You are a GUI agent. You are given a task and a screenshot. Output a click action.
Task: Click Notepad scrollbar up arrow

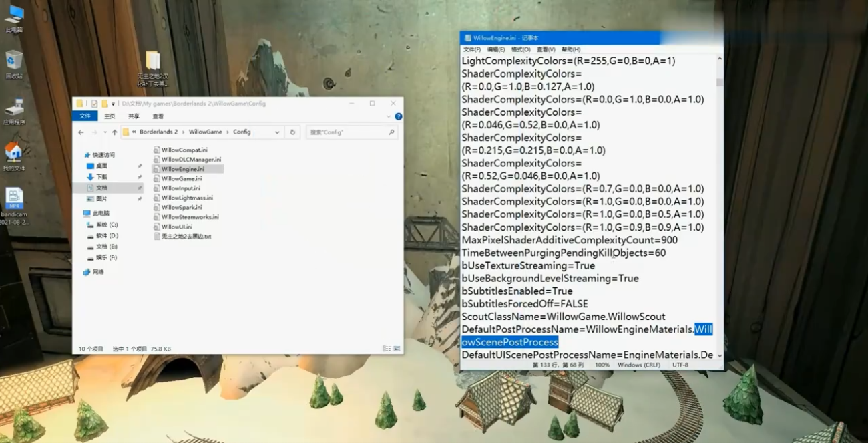pos(720,59)
